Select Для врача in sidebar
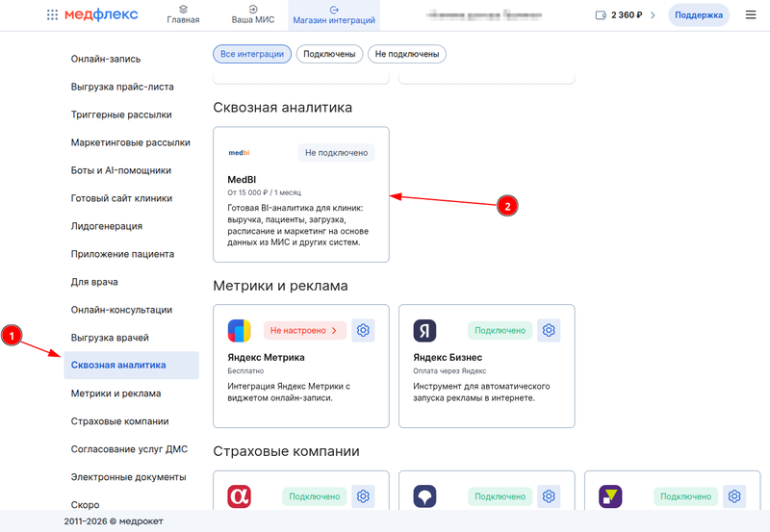The width and height of the screenshot is (770, 532). (x=94, y=282)
